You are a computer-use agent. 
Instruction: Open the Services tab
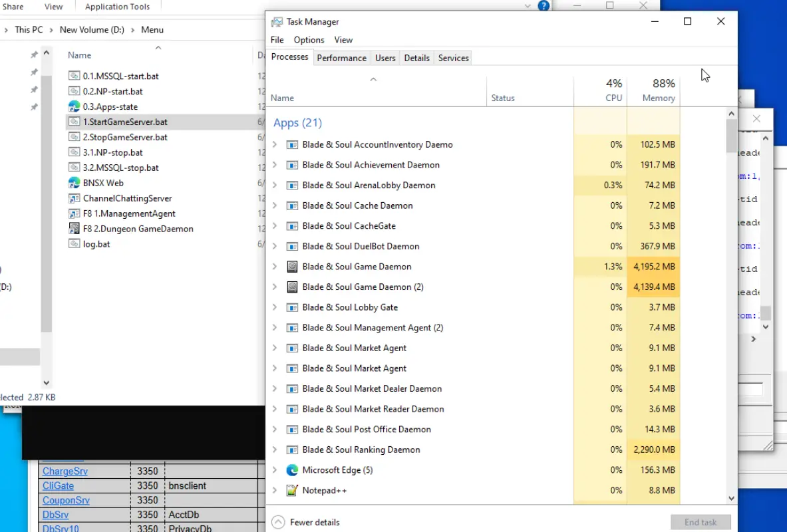[x=453, y=59]
